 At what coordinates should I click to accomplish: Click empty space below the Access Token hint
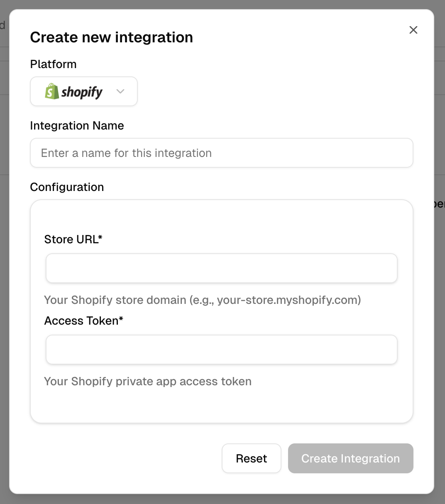(221, 405)
